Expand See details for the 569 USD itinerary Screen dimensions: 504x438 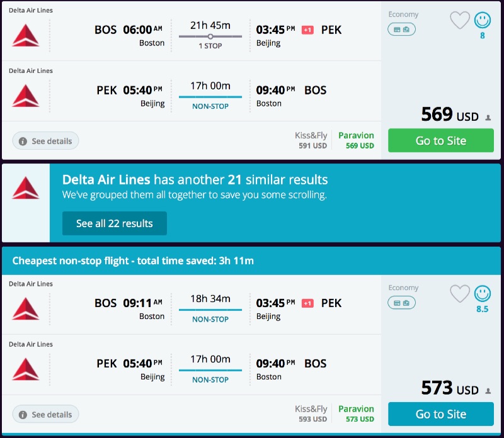pos(45,140)
